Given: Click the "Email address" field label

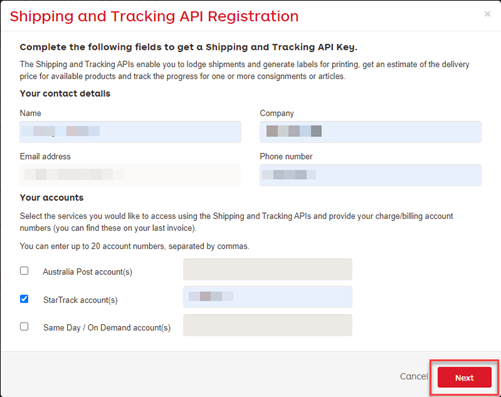Looking at the screenshot, I should [45, 156].
